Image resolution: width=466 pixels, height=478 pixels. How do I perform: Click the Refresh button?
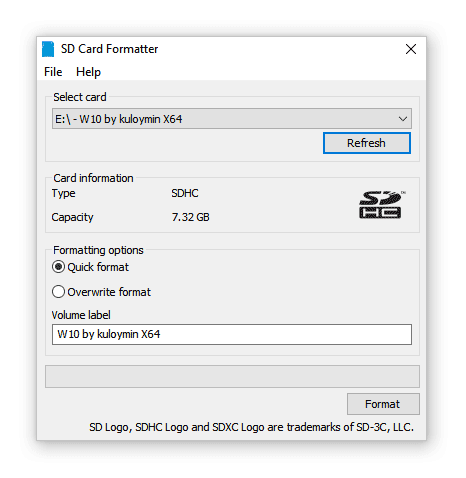tap(367, 143)
